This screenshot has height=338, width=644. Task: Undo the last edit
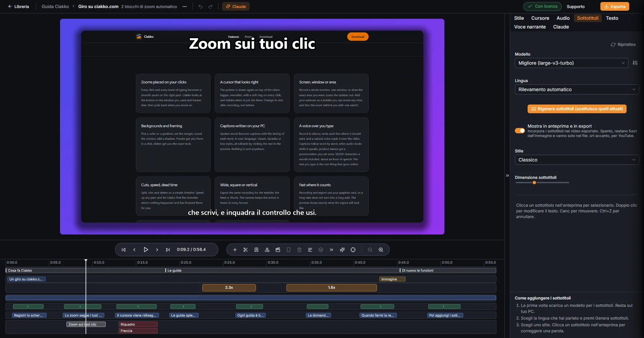pyautogui.click(x=201, y=6)
